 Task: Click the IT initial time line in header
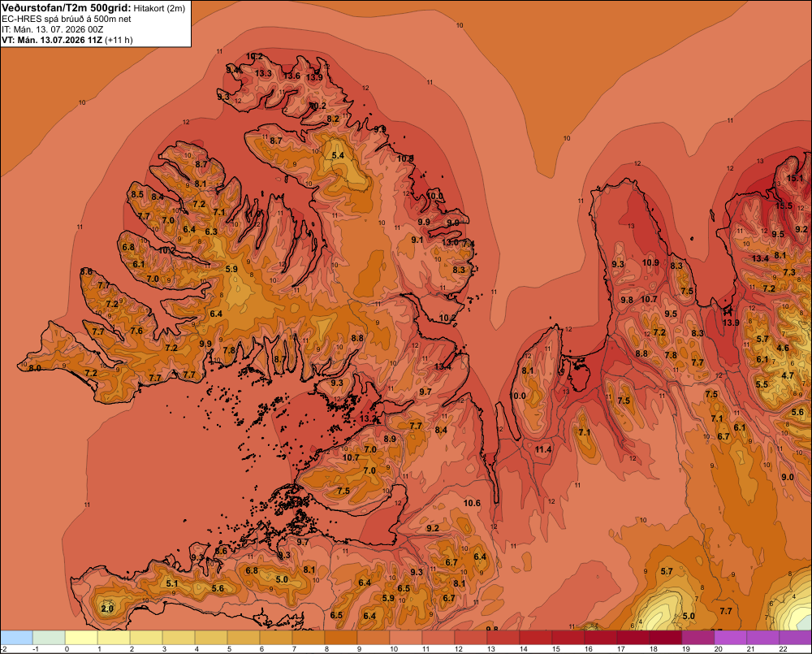click(52, 29)
